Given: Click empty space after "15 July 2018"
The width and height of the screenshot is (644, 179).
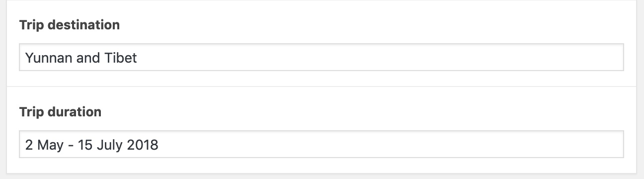Looking at the screenshot, I should [390, 145].
